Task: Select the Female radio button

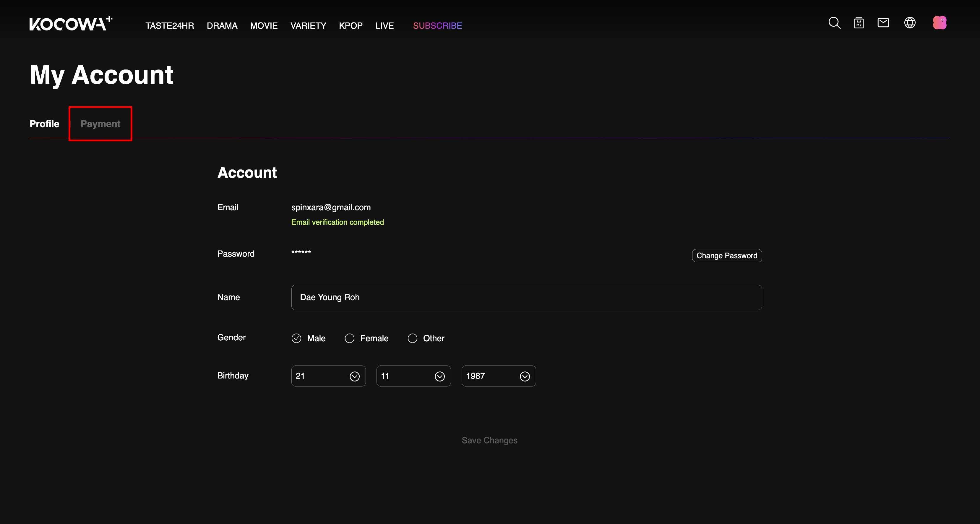Action: coord(349,338)
